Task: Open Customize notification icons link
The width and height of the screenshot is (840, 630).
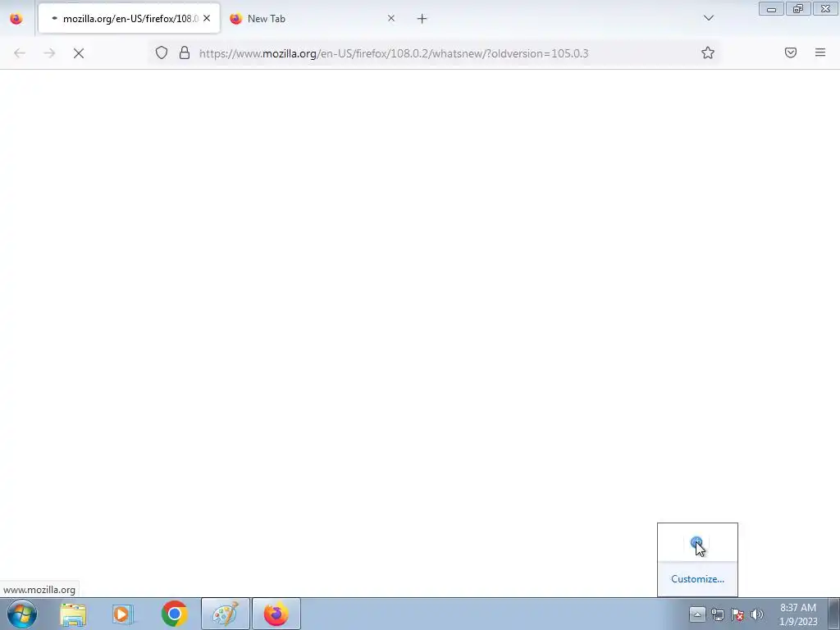Action: click(697, 579)
